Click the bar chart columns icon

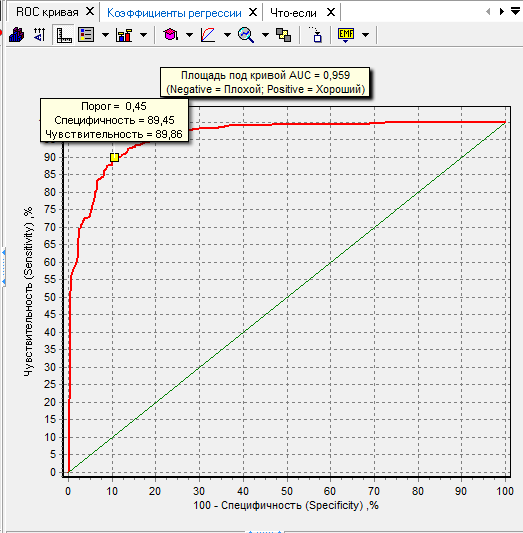(x=124, y=35)
